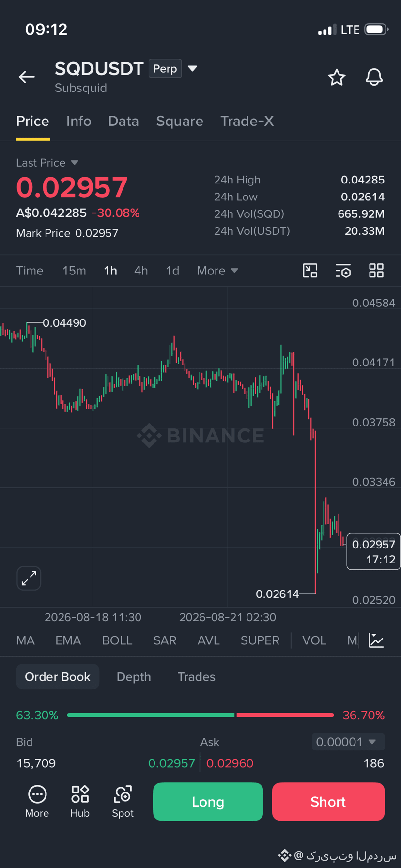Viewport: 401px width, 868px height.
Task: Select the Depth tab
Action: [134, 677]
